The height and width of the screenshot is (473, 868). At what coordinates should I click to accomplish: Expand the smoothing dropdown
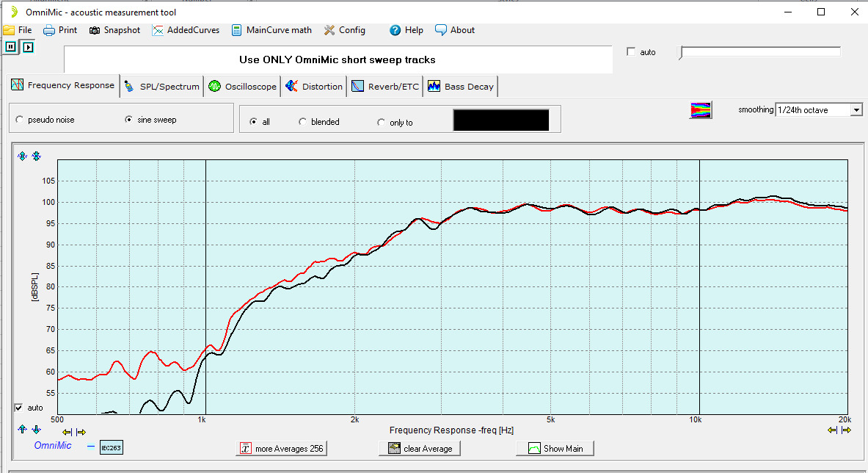pos(856,110)
